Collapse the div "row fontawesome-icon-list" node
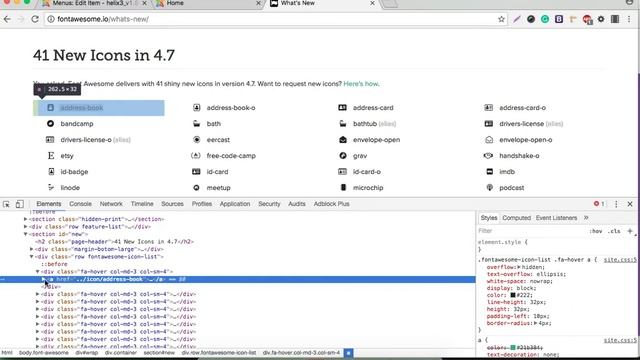Screen dimensions: 640x360 [x=31, y=257]
